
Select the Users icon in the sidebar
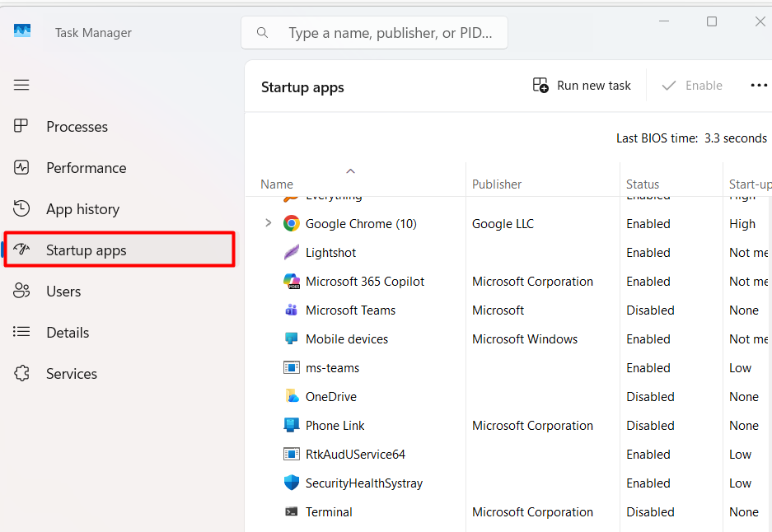tap(21, 291)
